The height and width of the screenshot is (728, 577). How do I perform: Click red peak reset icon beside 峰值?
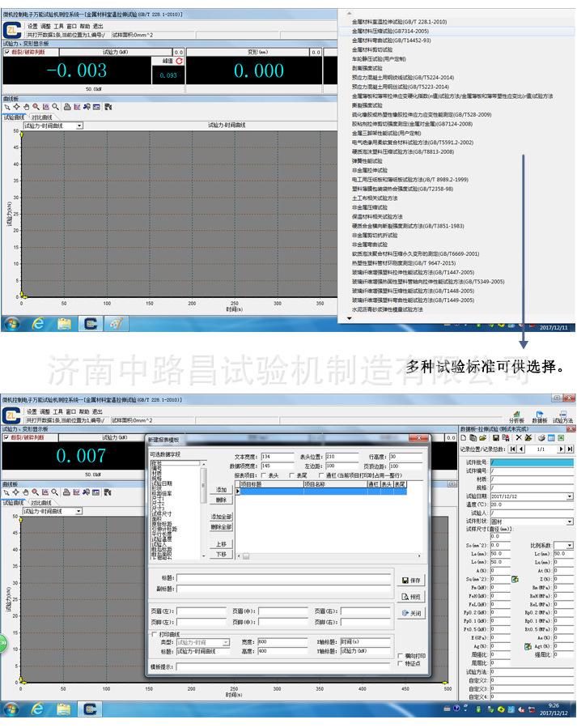click(179, 61)
